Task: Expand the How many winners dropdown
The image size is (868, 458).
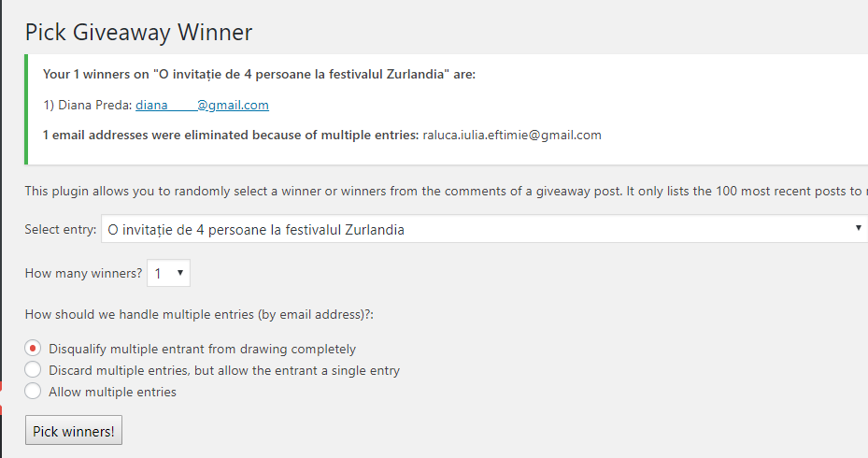Action: pos(169,274)
